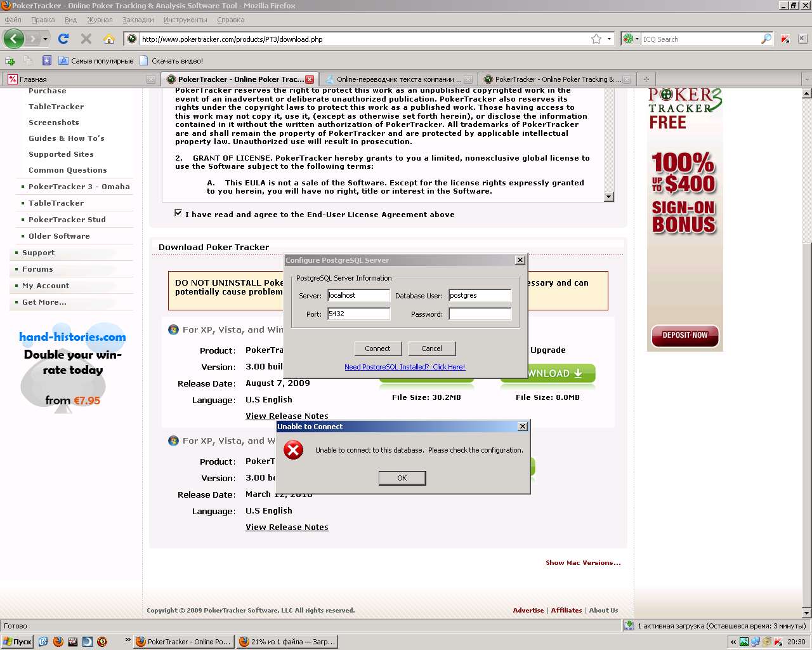Click the Port input field
The image size is (812, 650).
pos(358,314)
